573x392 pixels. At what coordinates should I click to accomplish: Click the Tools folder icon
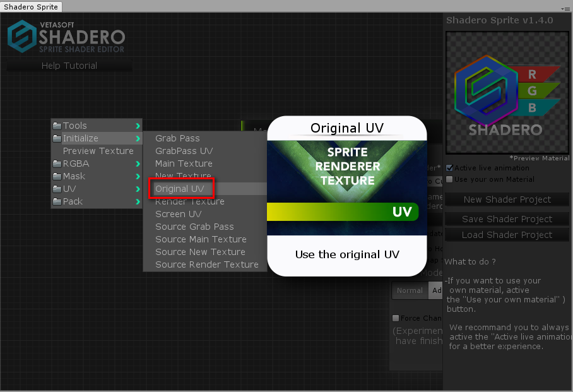coord(57,126)
